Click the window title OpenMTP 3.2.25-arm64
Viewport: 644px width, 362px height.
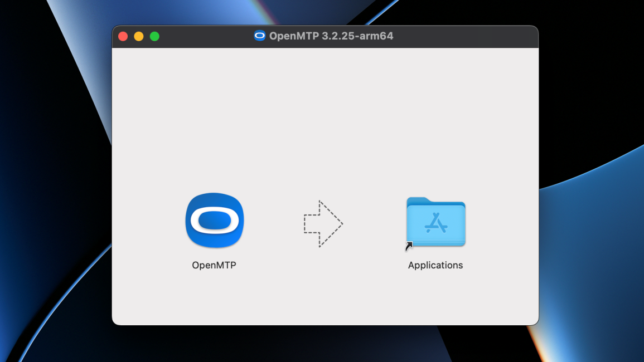tap(332, 36)
